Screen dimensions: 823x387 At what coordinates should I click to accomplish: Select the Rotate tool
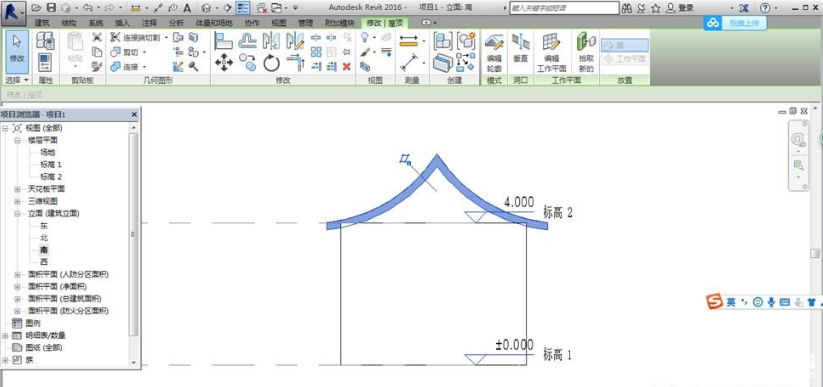point(271,63)
